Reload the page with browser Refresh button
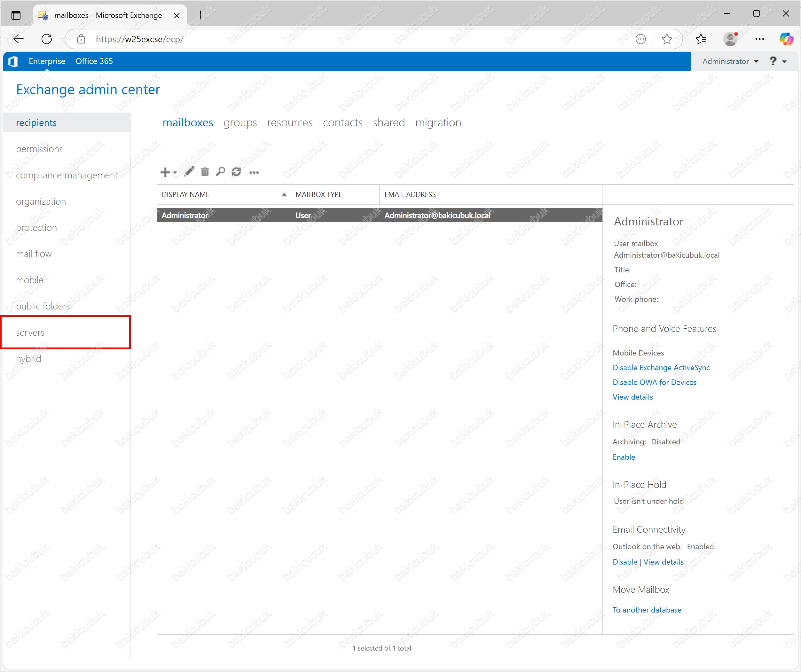801x672 pixels. [x=47, y=39]
